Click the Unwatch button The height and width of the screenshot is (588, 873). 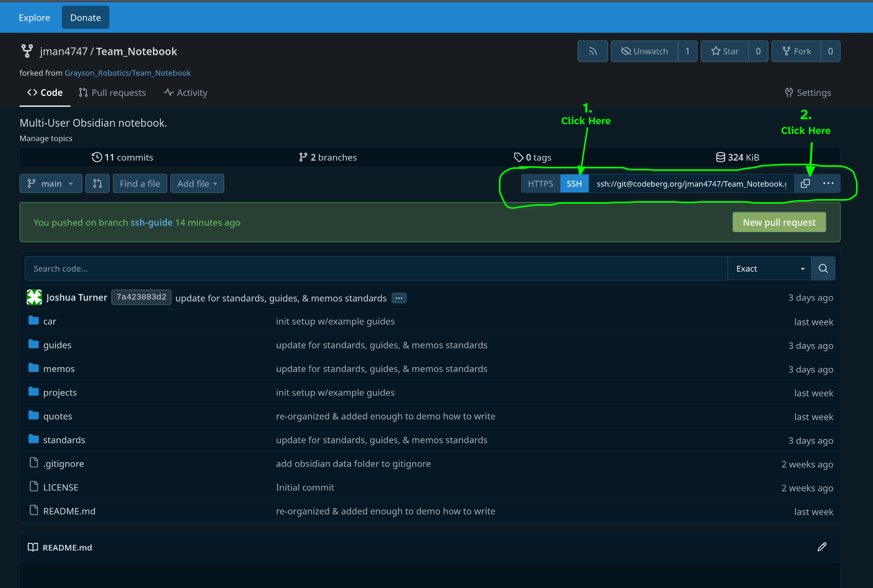[645, 51]
